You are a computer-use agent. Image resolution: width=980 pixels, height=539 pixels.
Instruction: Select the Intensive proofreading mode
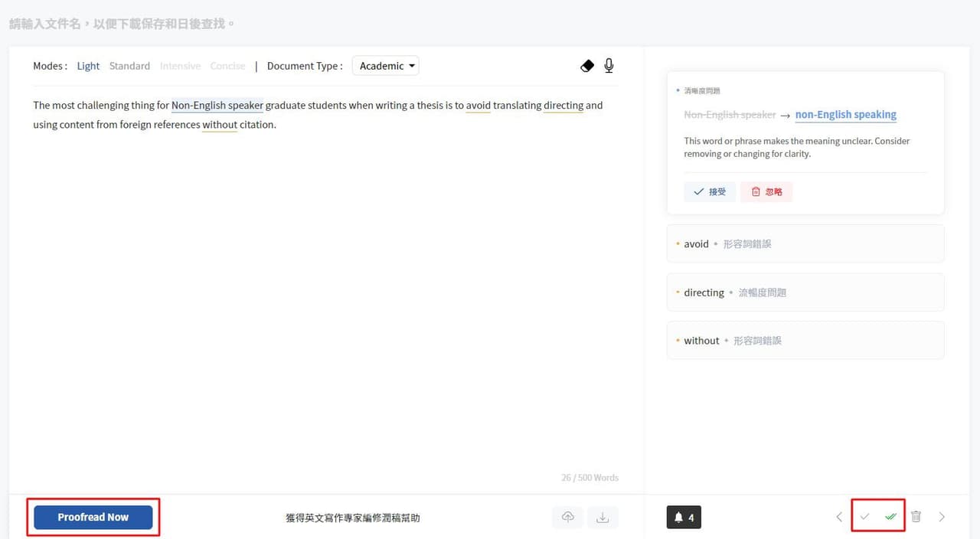coord(180,66)
